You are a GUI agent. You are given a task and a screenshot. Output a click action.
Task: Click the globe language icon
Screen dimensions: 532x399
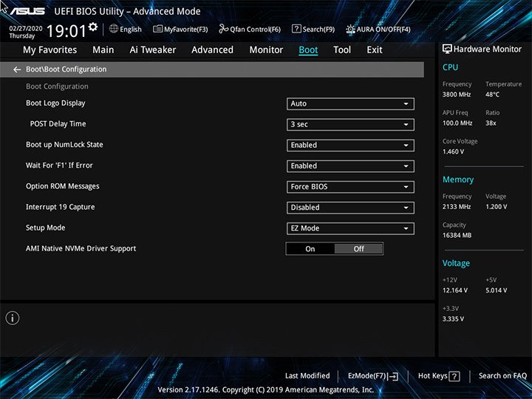coord(114,29)
